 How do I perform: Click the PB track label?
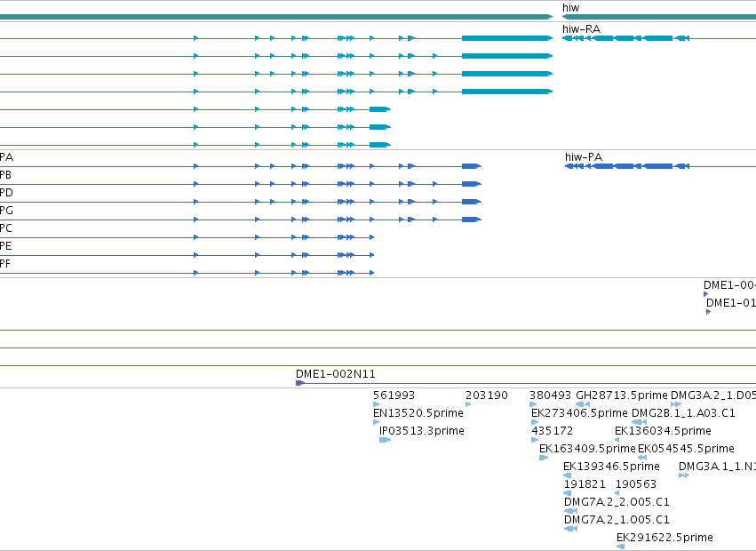tap(5, 175)
